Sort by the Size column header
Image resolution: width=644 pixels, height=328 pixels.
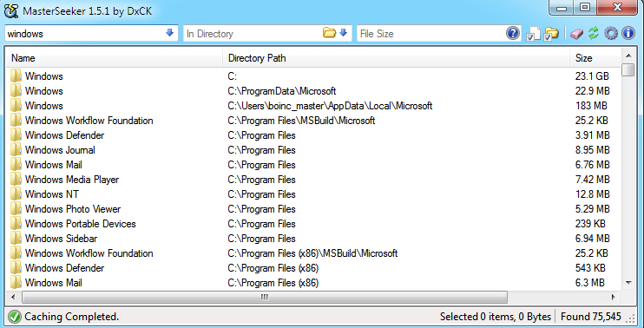click(595, 58)
